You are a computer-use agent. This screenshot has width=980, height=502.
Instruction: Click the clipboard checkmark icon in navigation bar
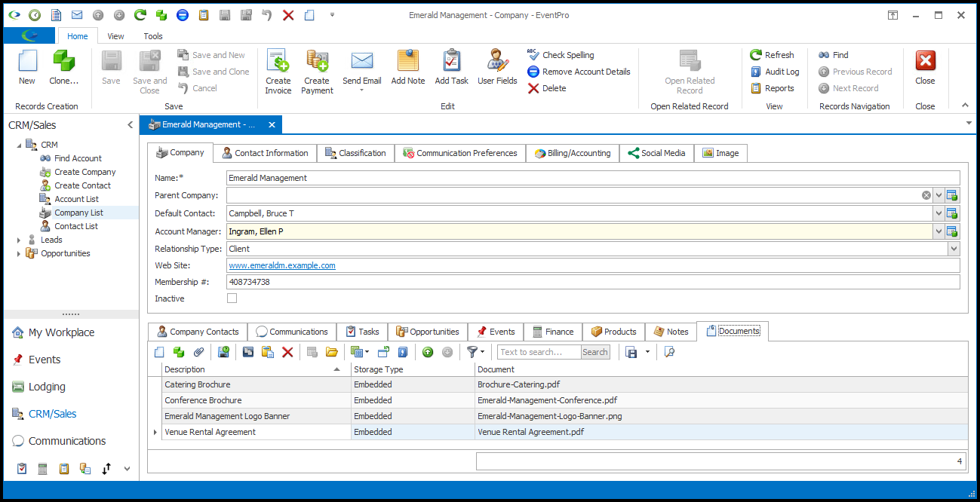click(22, 468)
